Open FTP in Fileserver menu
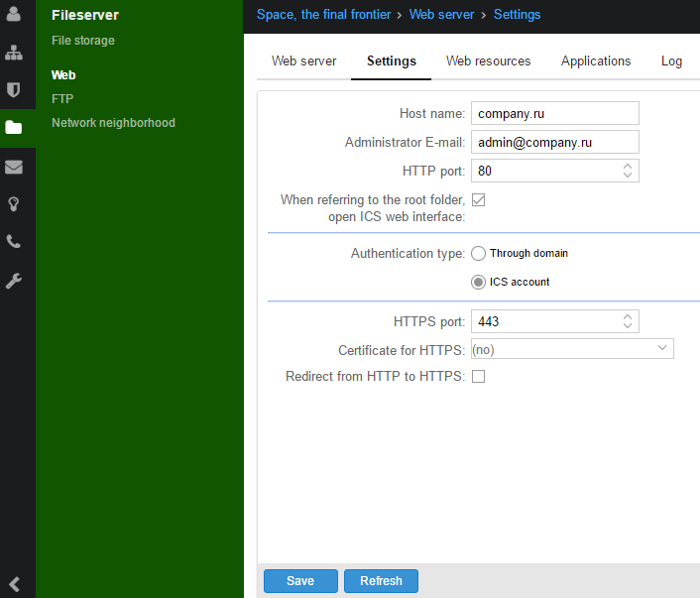This screenshot has height=598, width=700. 62,99
